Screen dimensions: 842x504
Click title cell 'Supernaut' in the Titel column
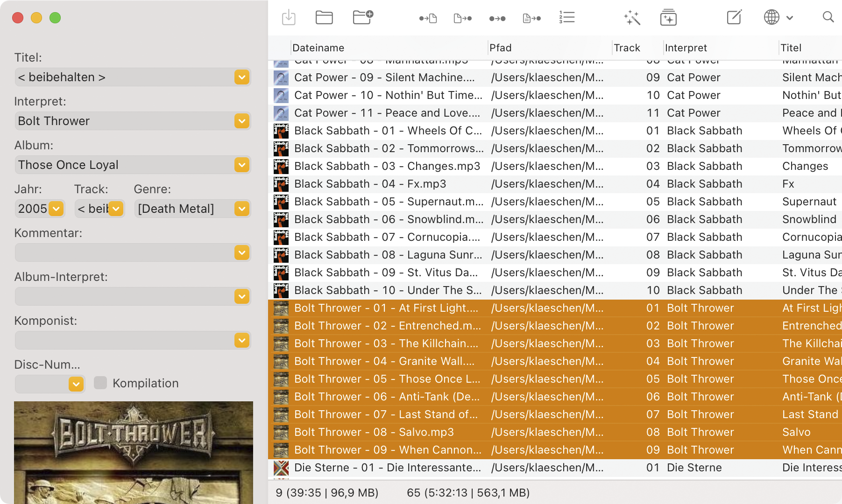coord(809,202)
